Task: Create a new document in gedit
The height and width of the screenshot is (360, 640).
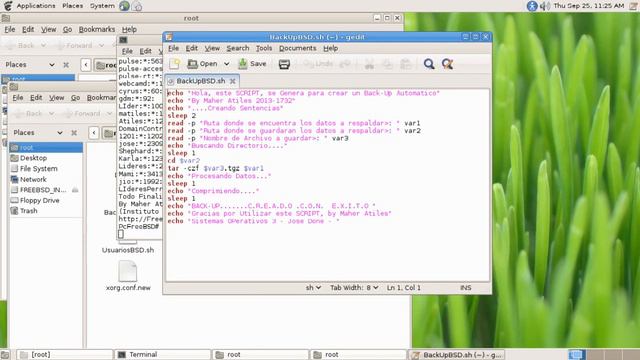Action: click(x=174, y=64)
